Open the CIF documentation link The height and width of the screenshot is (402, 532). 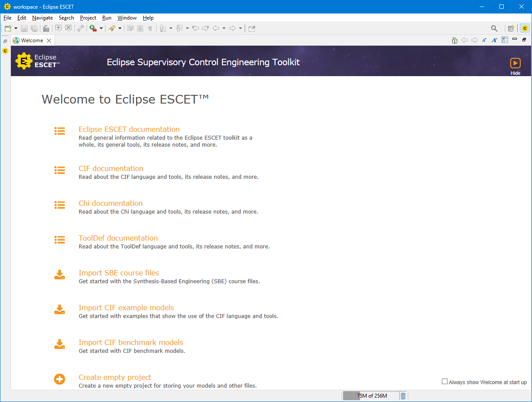pyautogui.click(x=111, y=168)
